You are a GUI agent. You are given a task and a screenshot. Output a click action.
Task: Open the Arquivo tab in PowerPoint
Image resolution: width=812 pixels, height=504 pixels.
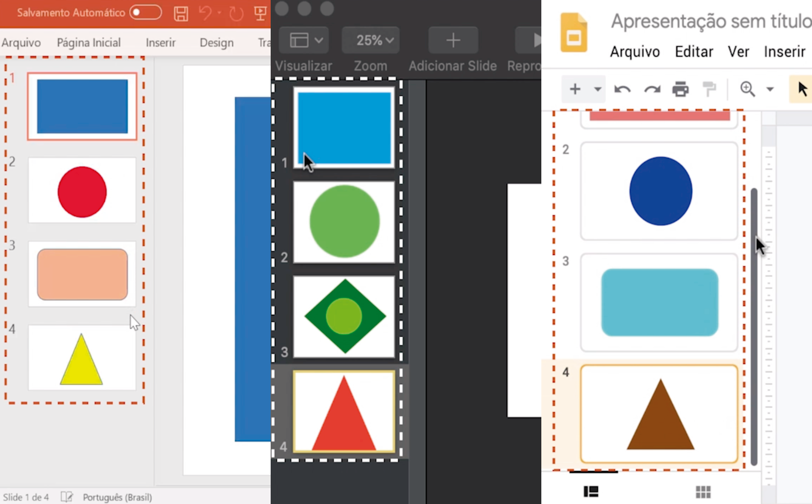click(21, 43)
